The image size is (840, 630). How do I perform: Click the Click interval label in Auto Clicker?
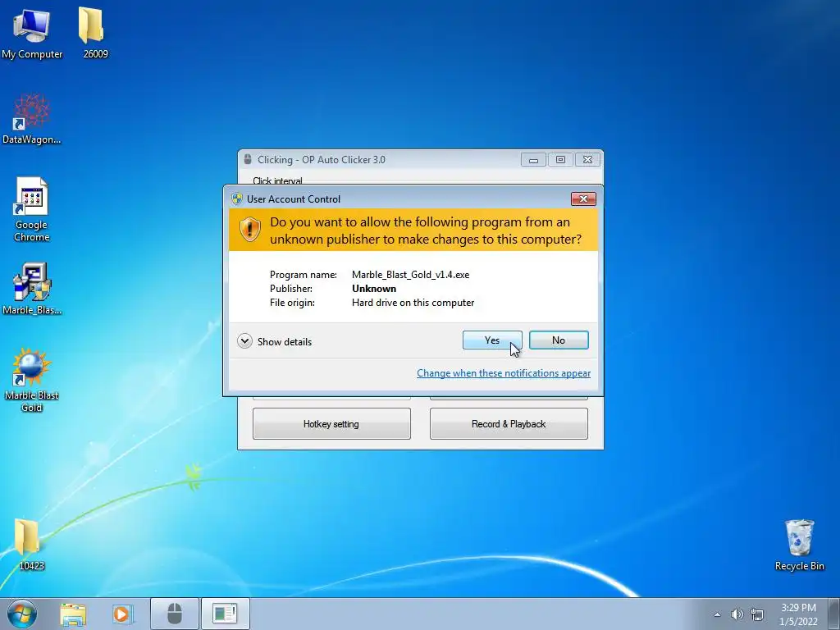pyautogui.click(x=277, y=180)
